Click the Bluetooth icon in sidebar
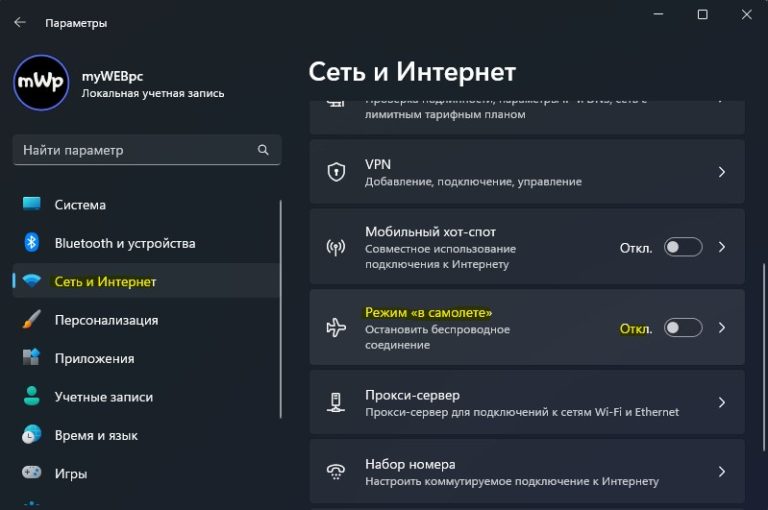The image size is (768, 510). point(31,243)
